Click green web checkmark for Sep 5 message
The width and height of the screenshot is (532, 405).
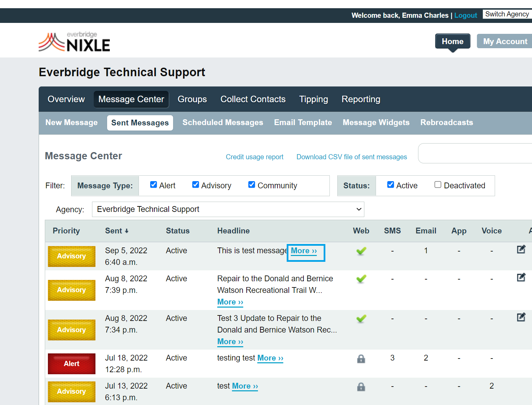(x=361, y=251)
